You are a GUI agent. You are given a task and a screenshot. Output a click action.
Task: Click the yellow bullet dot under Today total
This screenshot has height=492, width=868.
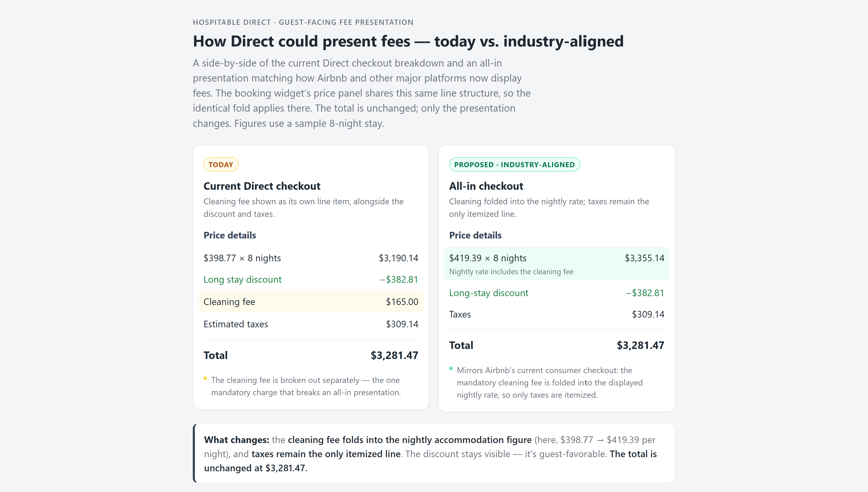205,379
